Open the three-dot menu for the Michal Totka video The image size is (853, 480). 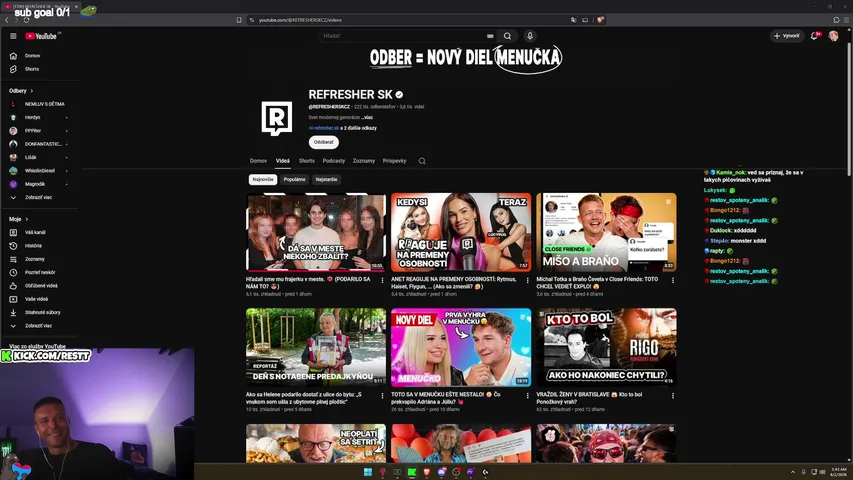click(x=673, y=280)
